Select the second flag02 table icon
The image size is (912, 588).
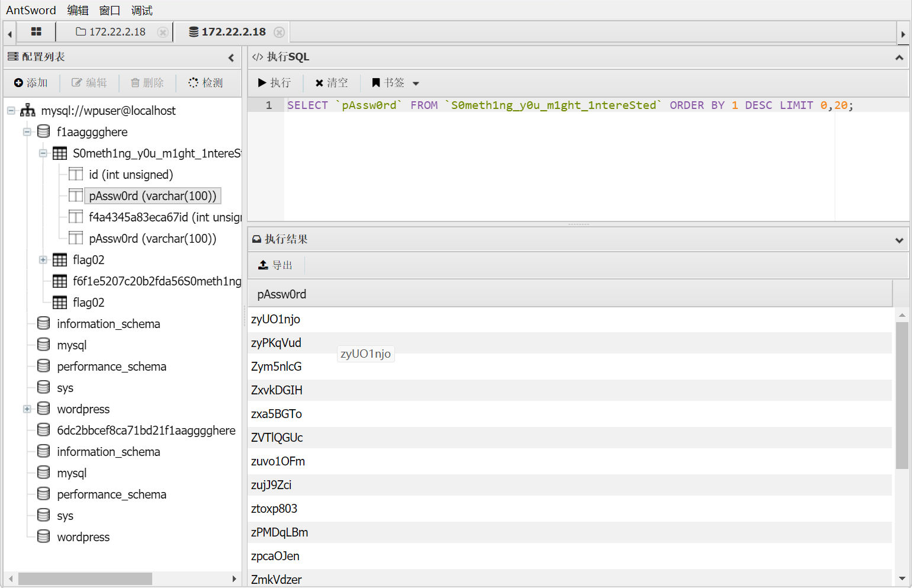click(x=60, y=303)
